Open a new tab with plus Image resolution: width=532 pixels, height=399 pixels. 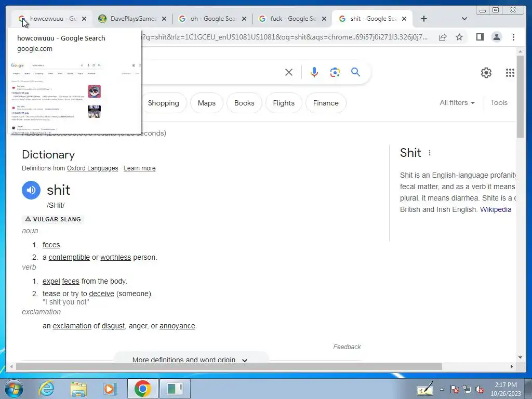coord(424,19)
